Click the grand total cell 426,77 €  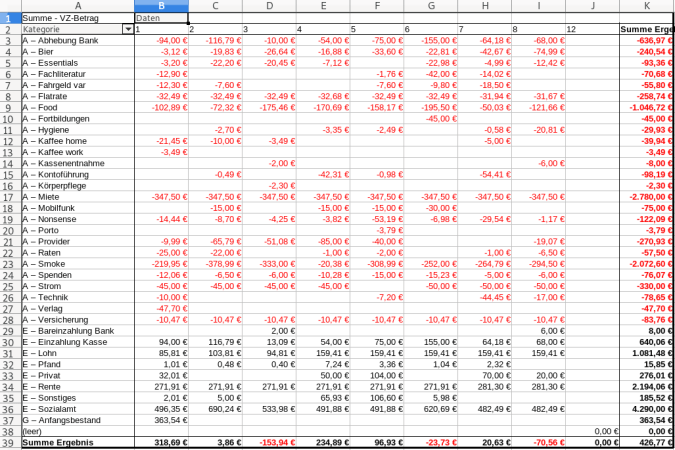click(x=645, y=443)
